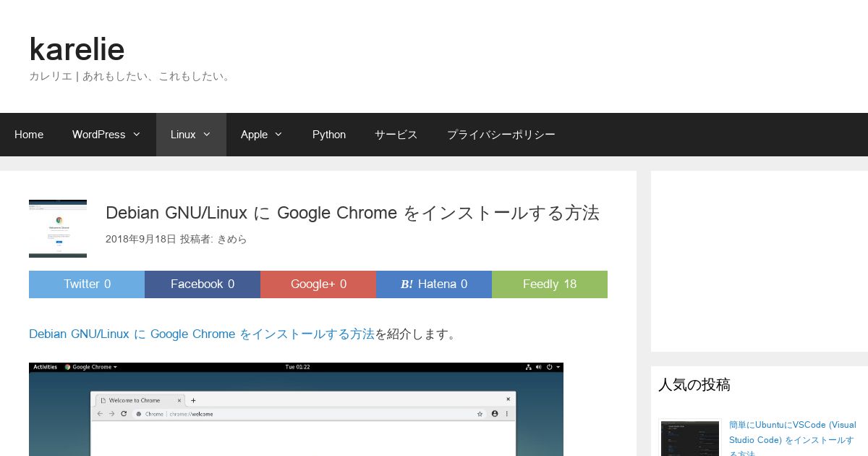This screenshot has height=456, width=868.
Task: Click the Activities button in the screenshot
Action: pos(46,367)
